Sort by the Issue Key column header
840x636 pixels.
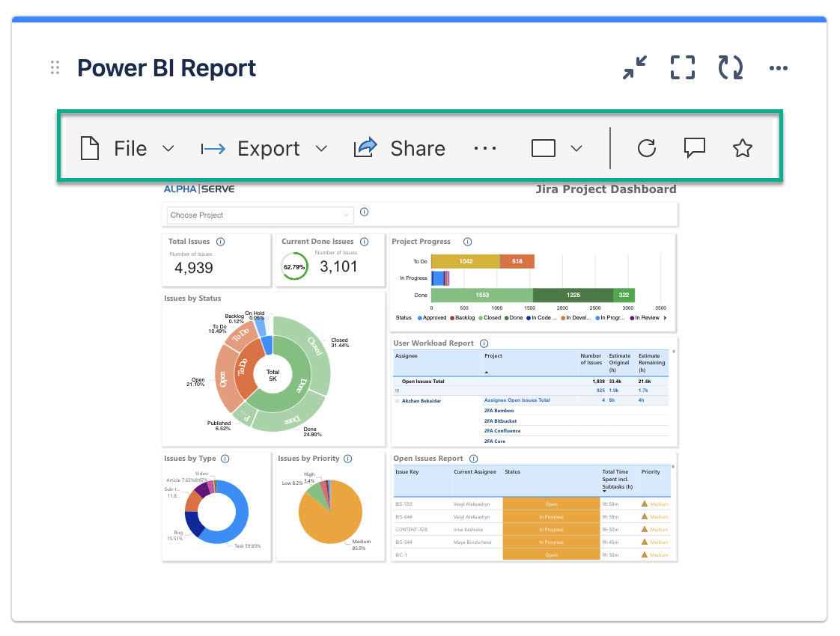click(409, 472)
